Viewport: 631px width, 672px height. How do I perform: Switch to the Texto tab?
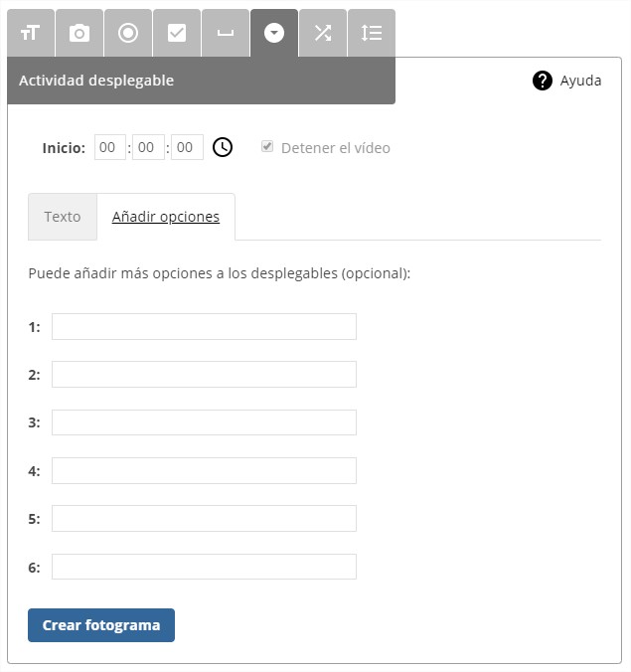click(x=63, y=217)
